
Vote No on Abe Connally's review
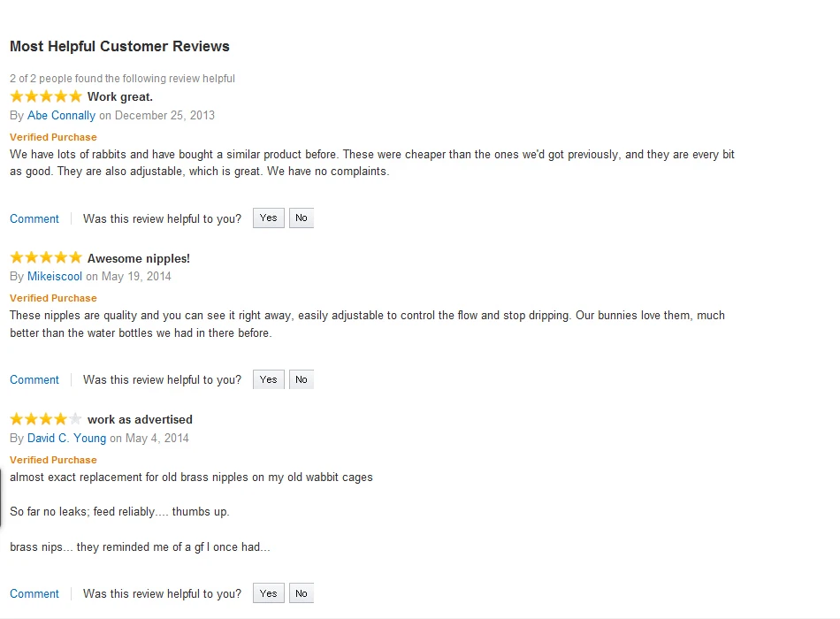point(302,218)
